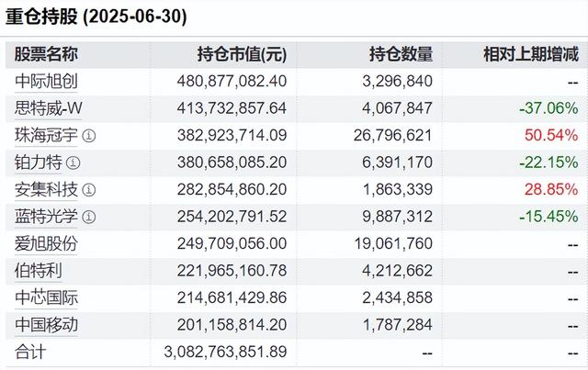Click info icon next to 安集科技
Viewport: 588px width, 370px height.
tap(89, 190)
